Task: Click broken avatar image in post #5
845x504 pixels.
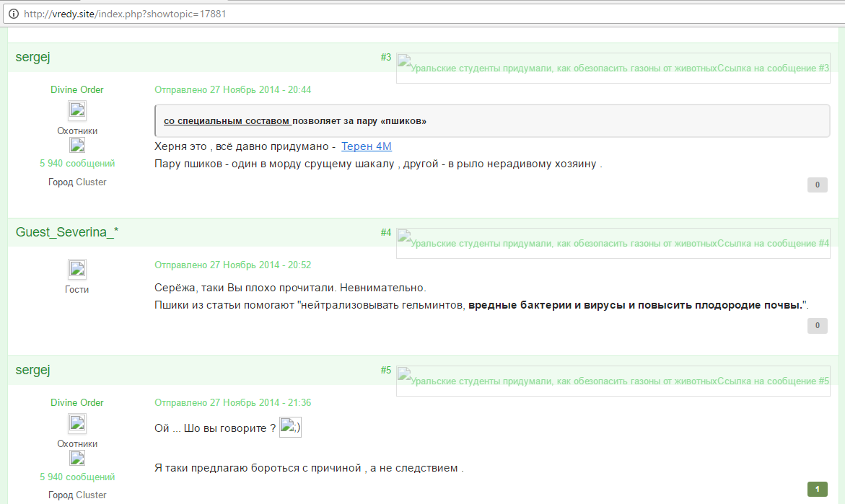Action: [x=77, y=423]
